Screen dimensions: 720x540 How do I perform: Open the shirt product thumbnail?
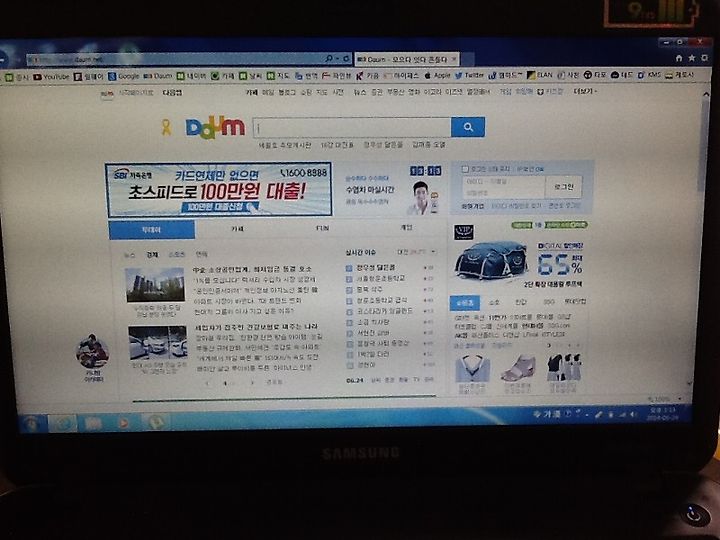point(472,368)
